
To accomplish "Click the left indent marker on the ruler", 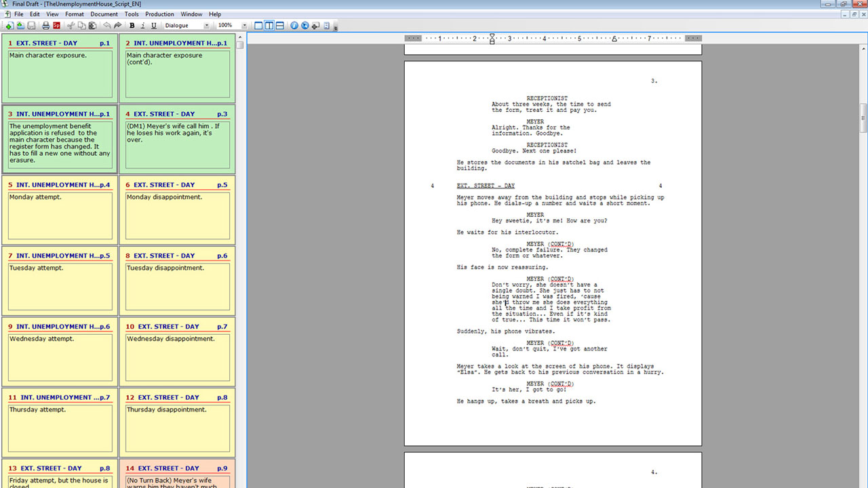I will click(492, 39).
